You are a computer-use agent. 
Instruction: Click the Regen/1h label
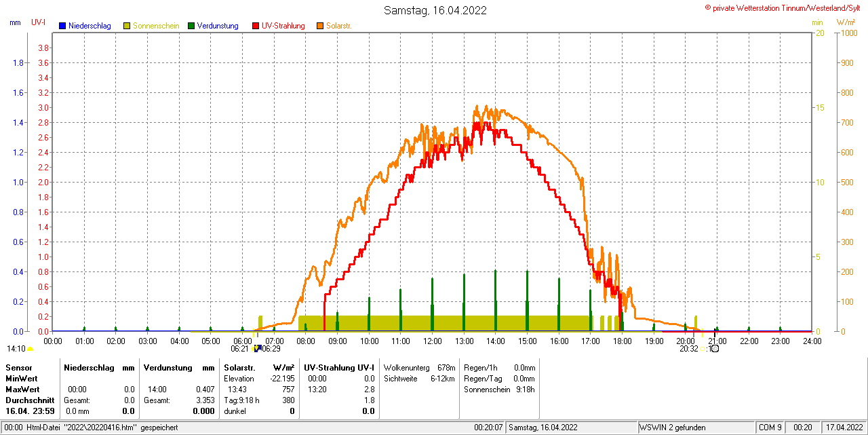479,367
